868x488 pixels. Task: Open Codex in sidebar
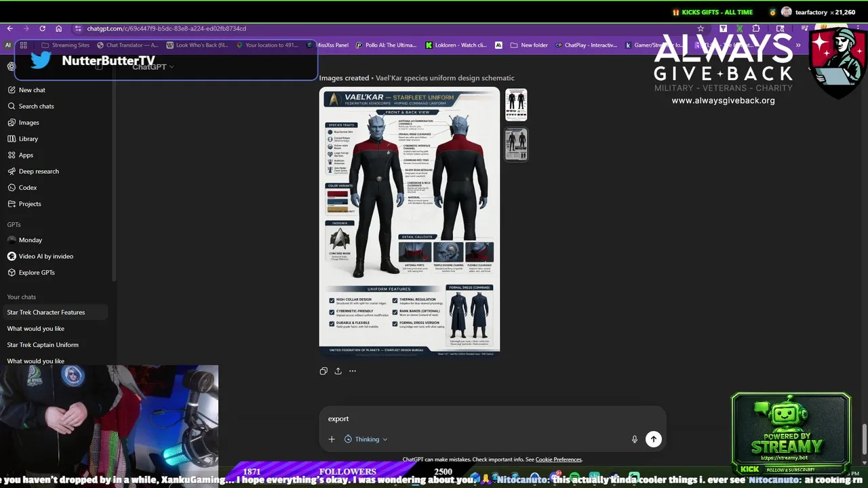point(58,188)
